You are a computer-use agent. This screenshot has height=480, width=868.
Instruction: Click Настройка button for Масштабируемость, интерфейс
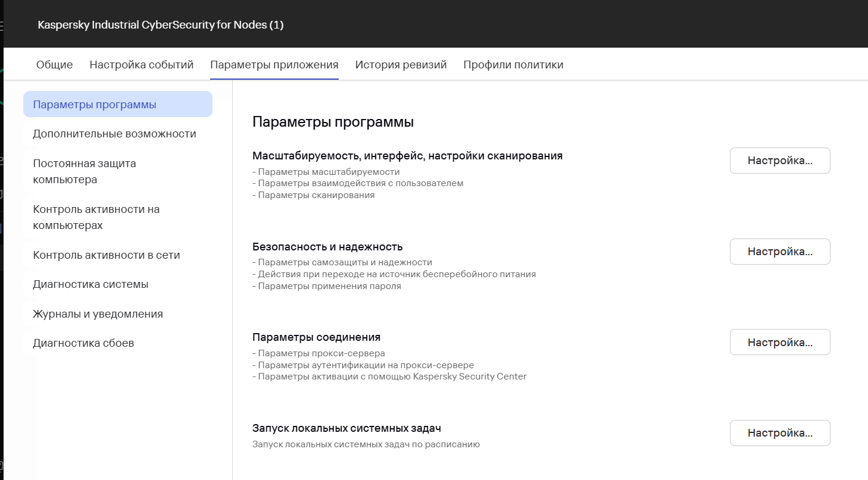point(780,161)
